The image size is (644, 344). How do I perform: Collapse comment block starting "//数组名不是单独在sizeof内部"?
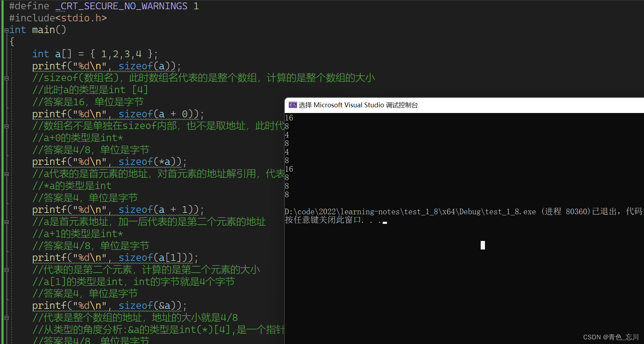point(6,126)
